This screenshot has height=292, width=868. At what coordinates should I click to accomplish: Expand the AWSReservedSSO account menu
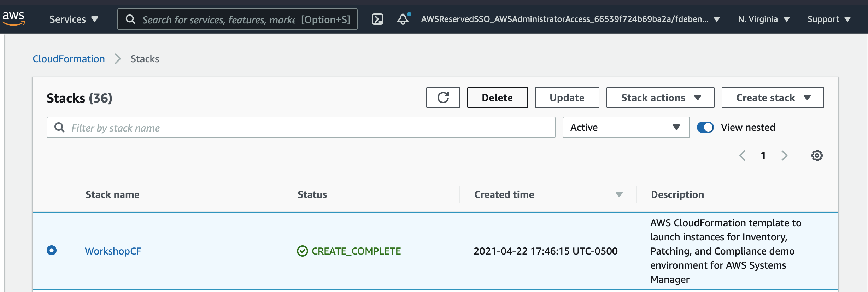point(570,19)
